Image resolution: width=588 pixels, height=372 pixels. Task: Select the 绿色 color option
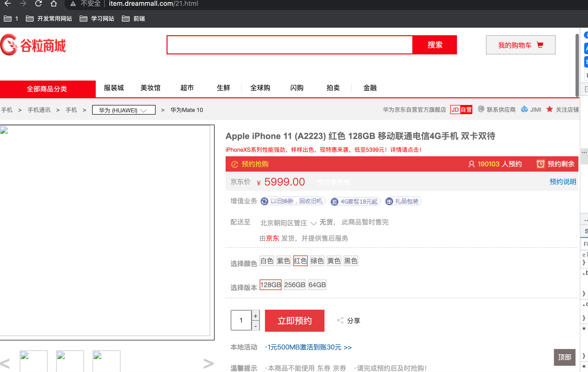point(317,261)
